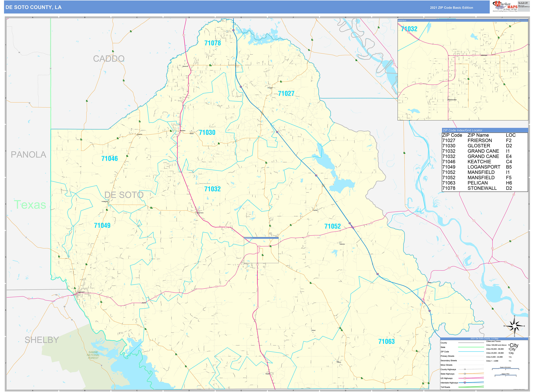Click the 71078 ZIP label on the map
This screenshot has width=534, height=392.
click(213, 43)
